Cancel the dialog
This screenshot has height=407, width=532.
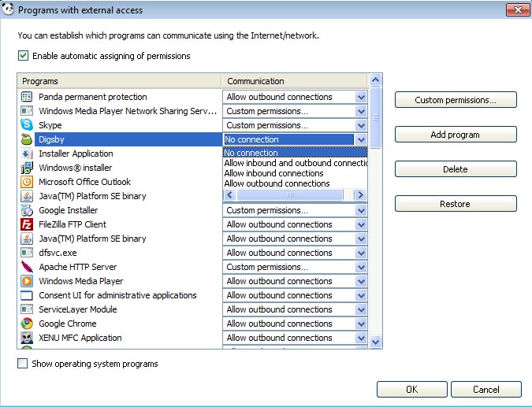(485, 390)
